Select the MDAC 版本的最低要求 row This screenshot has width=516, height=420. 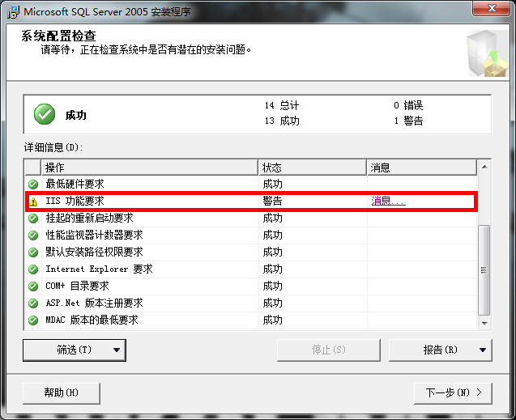pos(251,320)
